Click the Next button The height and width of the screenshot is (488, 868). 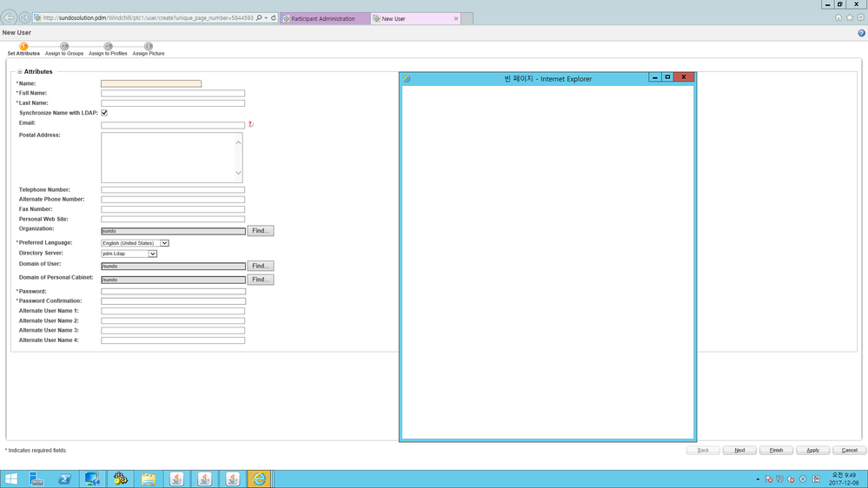pyautogui.click(x=739, y=451)
